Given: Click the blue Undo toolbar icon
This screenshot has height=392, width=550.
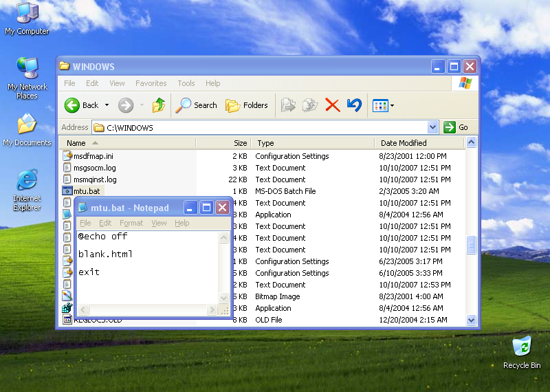Looking at the screenshot, I should pos(354,105).
